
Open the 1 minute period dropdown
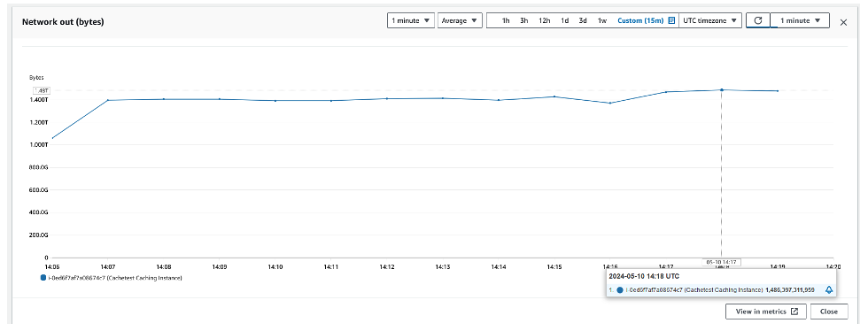click(411, 20)
